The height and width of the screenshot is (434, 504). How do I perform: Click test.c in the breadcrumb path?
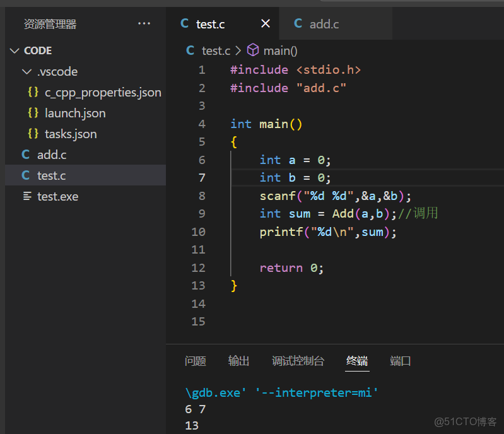click(x=216, y=50)
